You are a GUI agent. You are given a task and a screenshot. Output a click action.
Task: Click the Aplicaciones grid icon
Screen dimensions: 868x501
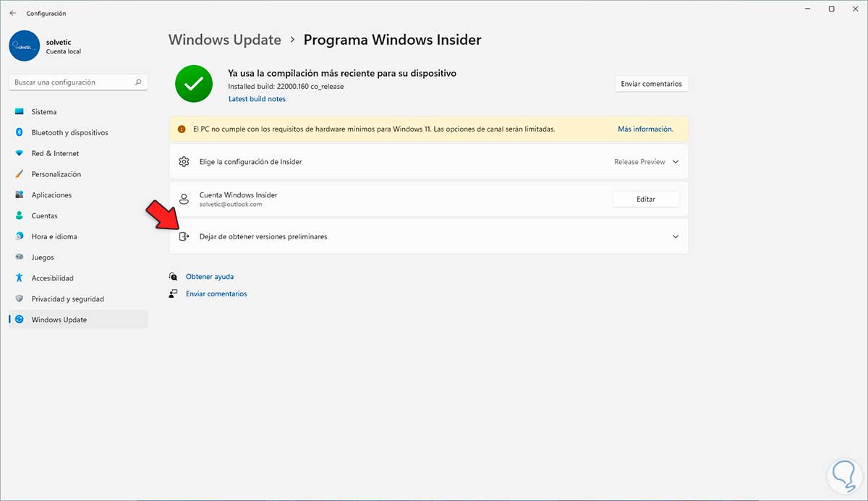(x=19, y=195)
